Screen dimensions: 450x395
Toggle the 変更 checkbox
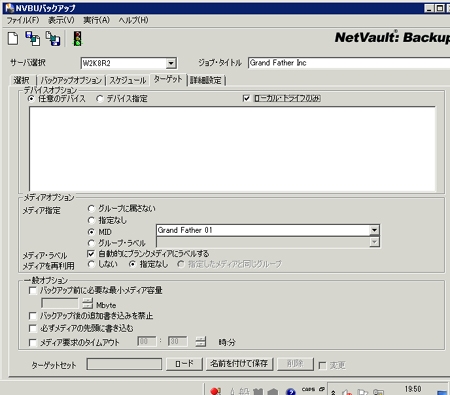coord(322,366)
